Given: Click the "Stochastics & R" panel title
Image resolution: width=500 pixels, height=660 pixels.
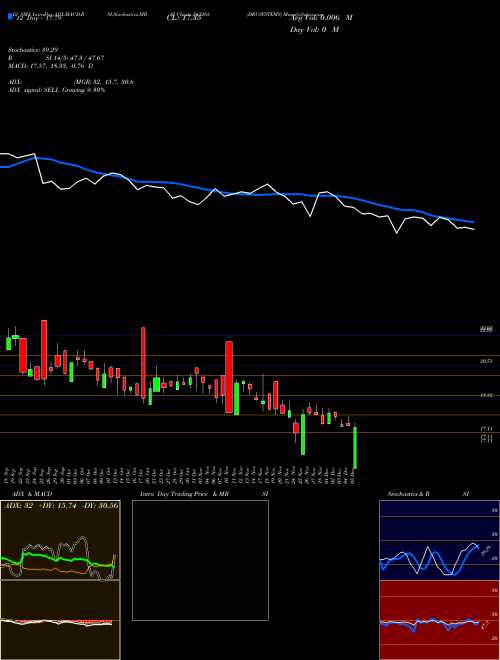Looking at the screenshot, I should [409, 494].
